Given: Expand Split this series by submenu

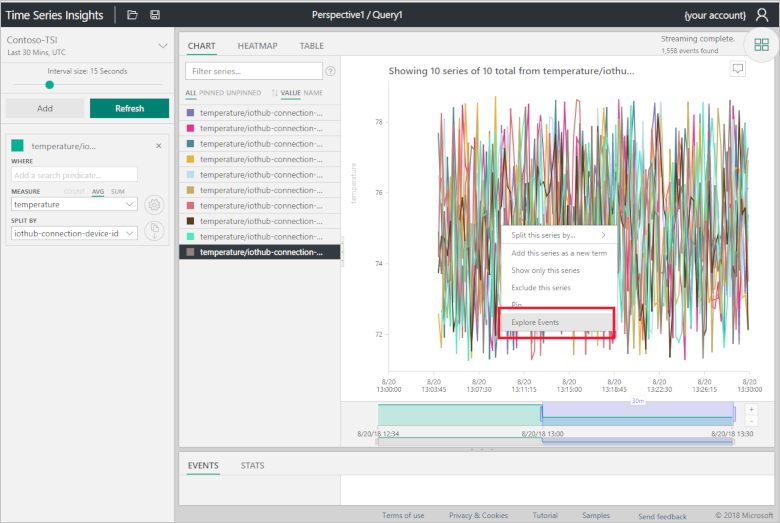Looking at the screenshot, I should pyautogui.click(x=559, y=235).
